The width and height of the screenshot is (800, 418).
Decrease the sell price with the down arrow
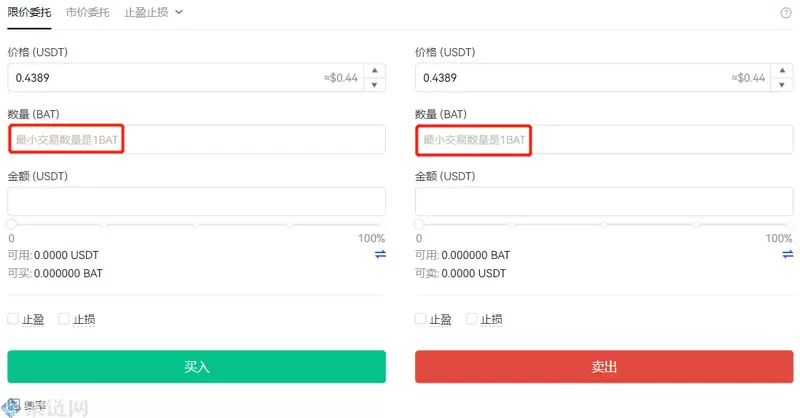782,85
